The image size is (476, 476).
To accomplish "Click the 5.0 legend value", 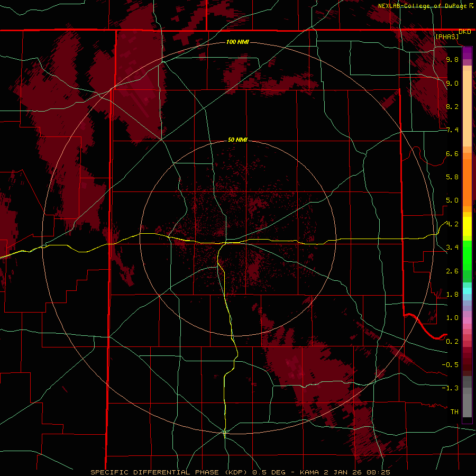I will (x=452, y=200).
